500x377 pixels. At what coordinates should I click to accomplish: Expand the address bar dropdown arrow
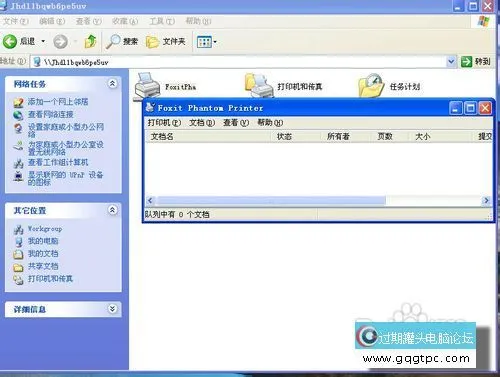[x=451, y=61]
